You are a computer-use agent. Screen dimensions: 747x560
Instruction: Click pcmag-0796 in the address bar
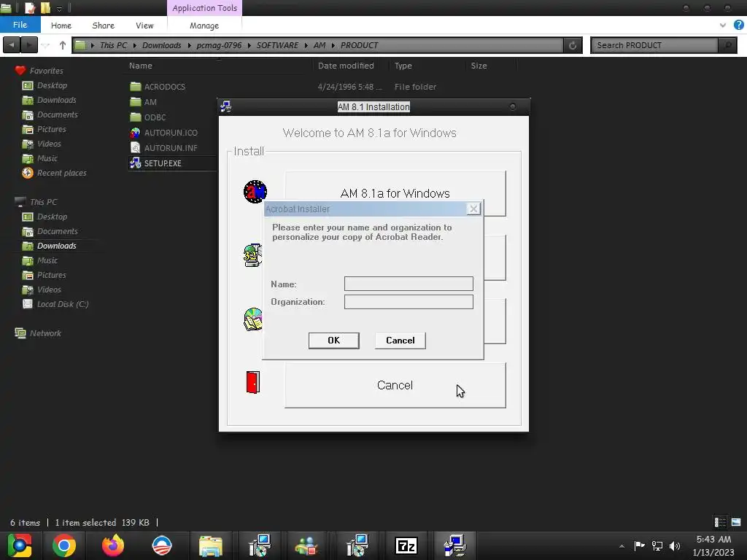pyautogui.click(x=219, y=45)
